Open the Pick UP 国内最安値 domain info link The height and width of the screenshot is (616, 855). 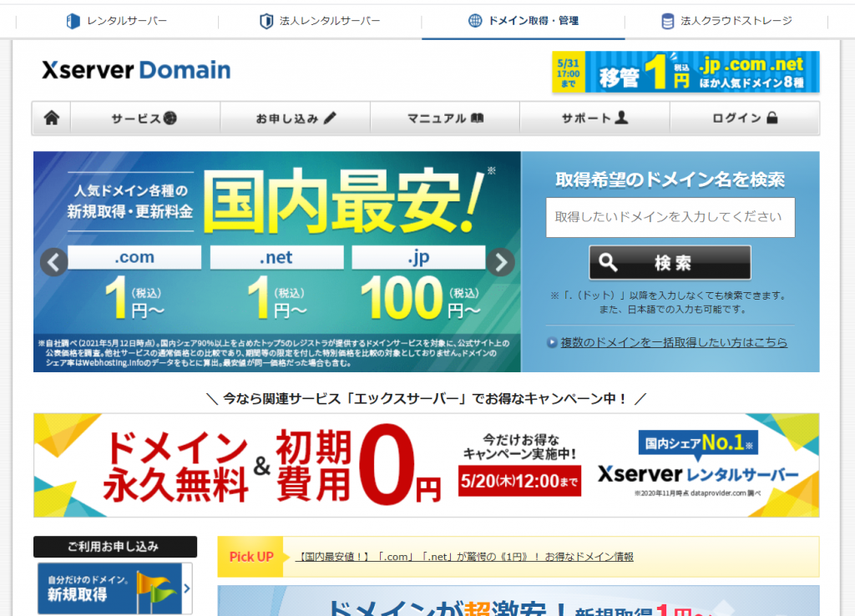click(464, 557)
